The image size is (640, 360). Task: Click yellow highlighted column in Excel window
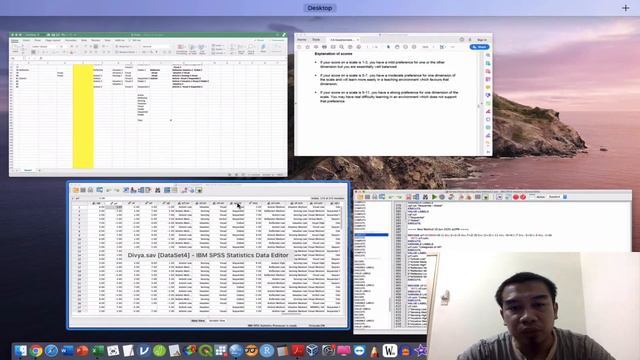83,116
